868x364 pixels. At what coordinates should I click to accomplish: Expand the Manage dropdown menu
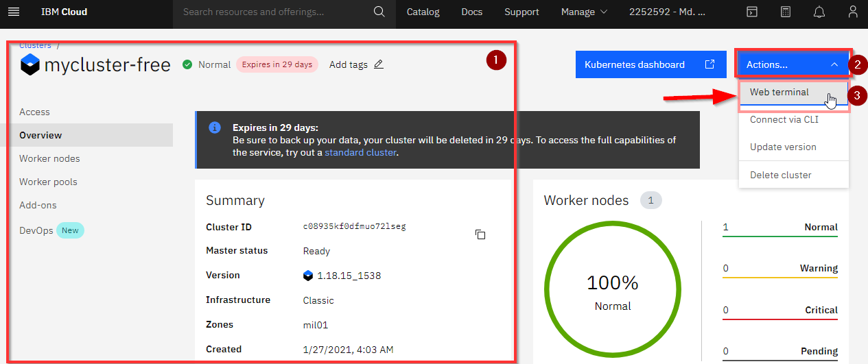[x=584, y=12]
